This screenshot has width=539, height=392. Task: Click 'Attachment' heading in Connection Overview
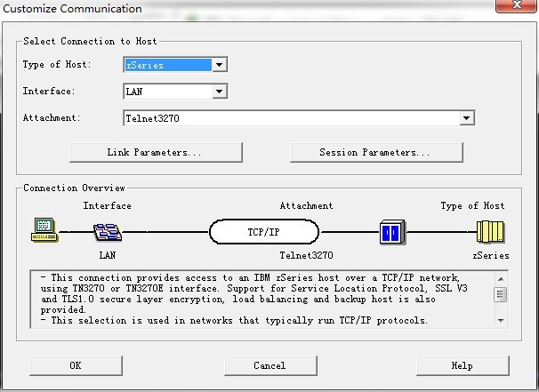tap(306, 205)
